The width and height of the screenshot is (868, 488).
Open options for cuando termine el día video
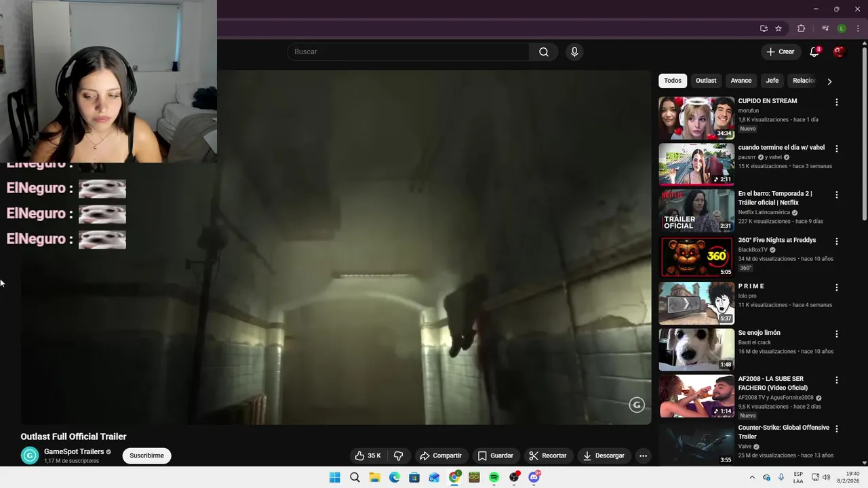click(x=836, y=148)
